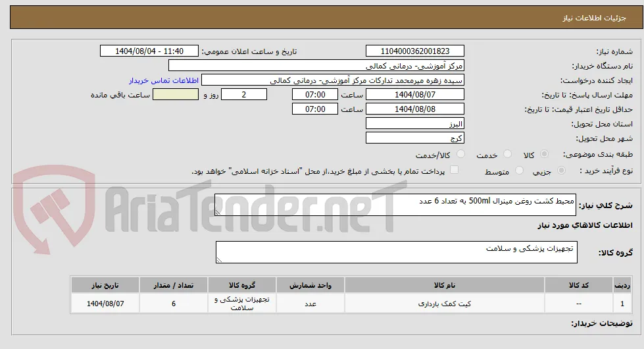Click the گروه کالا column header
Screen dimensions: 644x349
242,285
